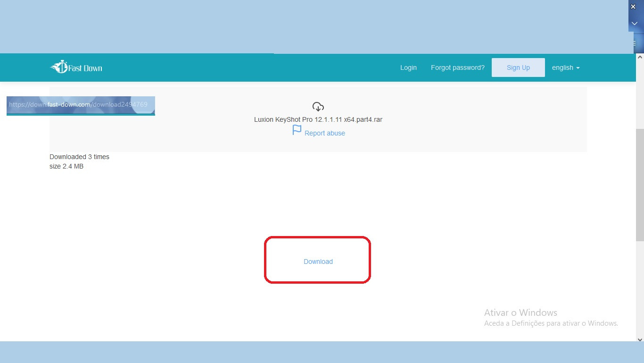Open the hamburger menu icon at right edge
The height and width of the screenshot is (363, 644).
(x=634, y=43)
